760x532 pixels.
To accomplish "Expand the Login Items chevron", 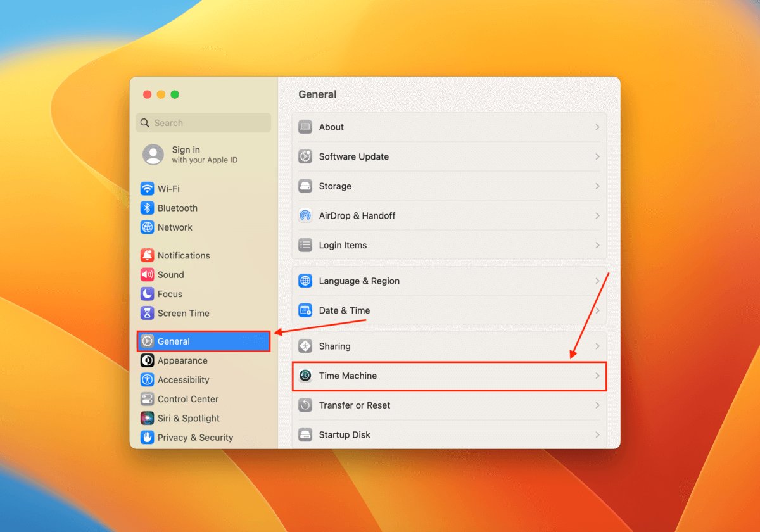I will click(x=597, y=245).
